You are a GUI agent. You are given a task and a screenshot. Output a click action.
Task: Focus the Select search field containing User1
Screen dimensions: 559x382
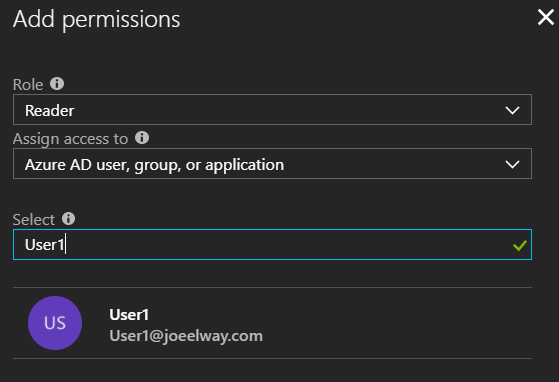pos(272,244)
